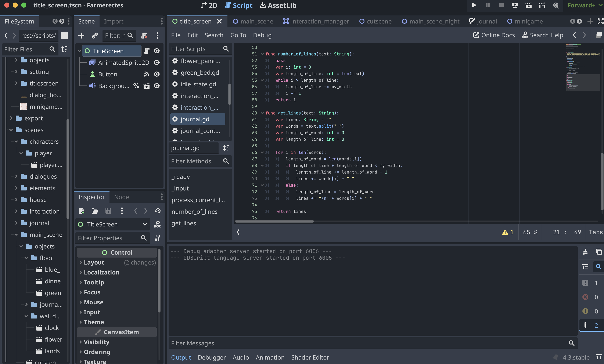
Task: Instantiate child scene link icon
Action: [95, 36]
